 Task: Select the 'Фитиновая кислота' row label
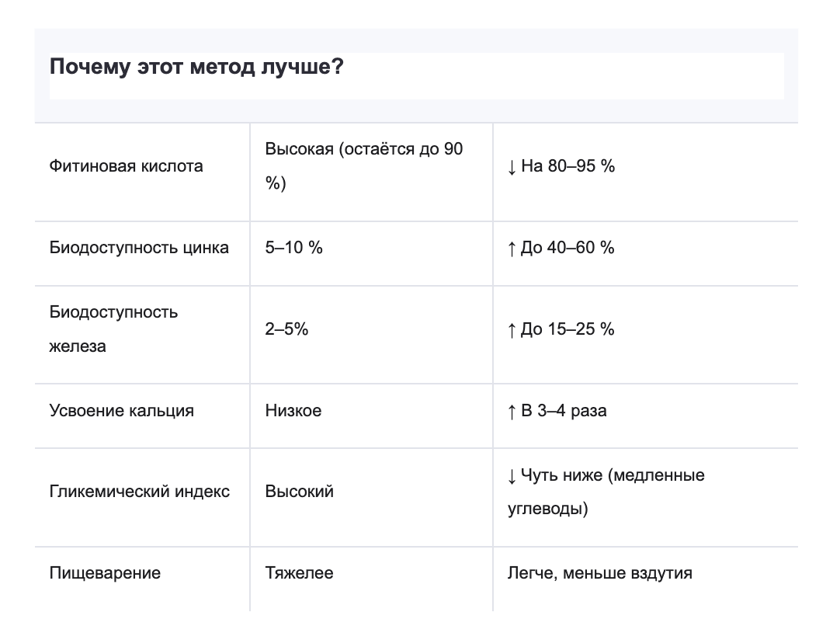[x=126, y=166]
